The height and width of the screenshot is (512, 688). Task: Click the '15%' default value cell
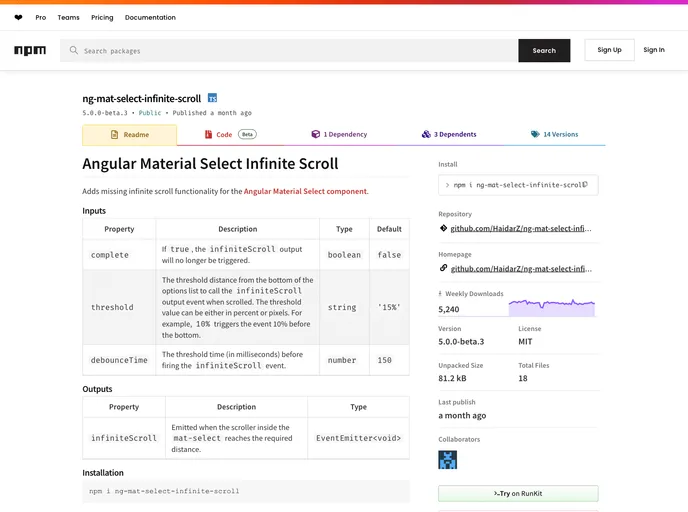pyautogui.click(x=389, y=307)
